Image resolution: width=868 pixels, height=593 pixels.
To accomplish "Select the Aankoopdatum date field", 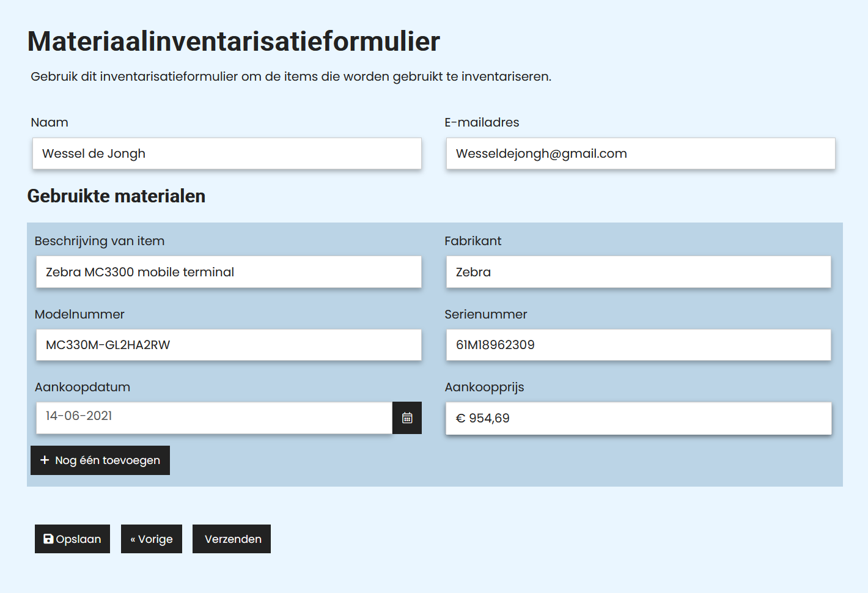I will [214, 418].
